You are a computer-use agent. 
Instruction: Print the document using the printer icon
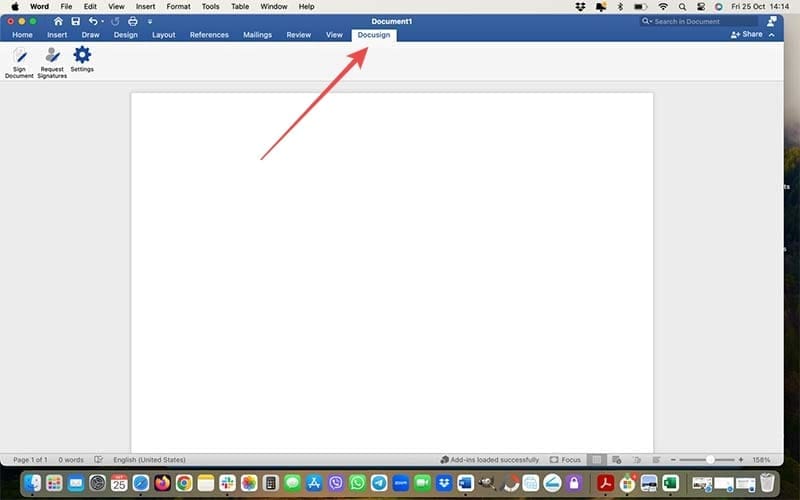click(132, 21)
